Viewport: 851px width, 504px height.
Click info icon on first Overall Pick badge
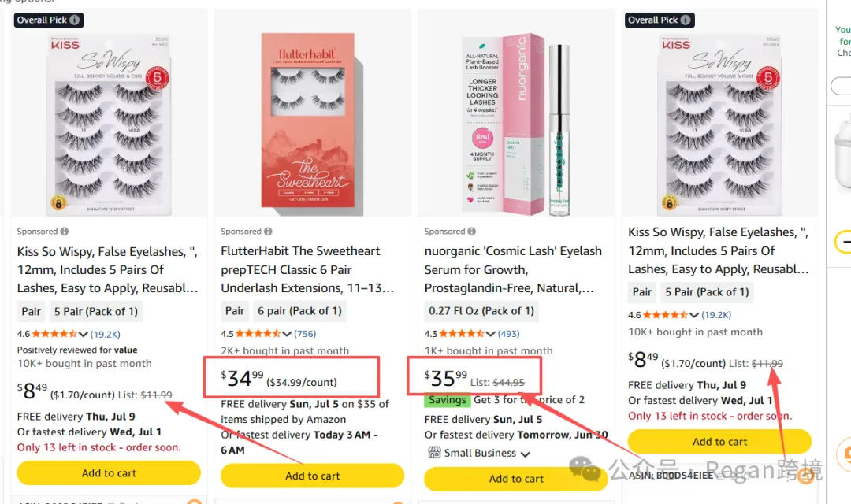pos(75,20)
